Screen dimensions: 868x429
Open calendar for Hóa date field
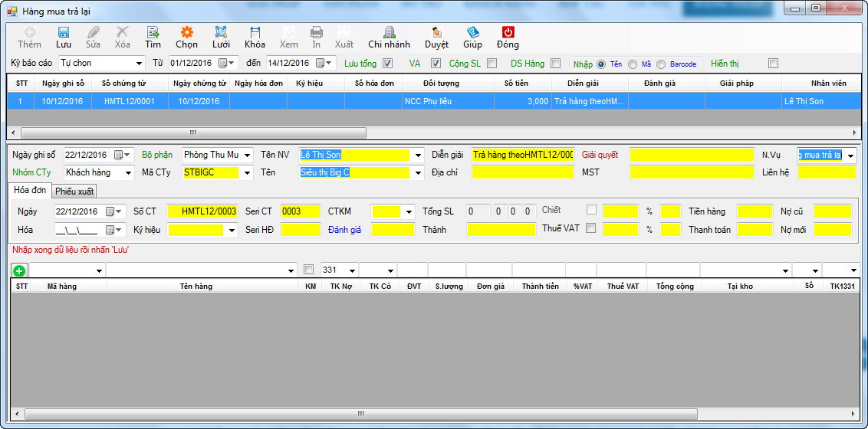coord(113,229)
